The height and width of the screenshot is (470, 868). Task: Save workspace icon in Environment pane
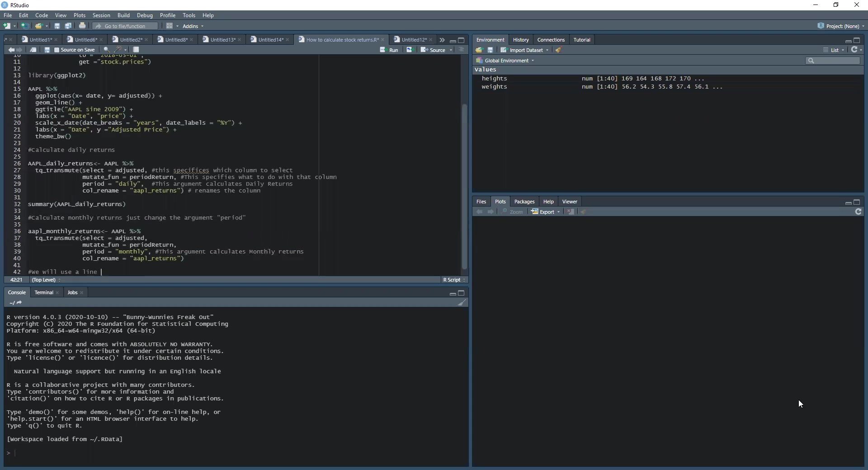pyautogui.click(x=490, y=50)
